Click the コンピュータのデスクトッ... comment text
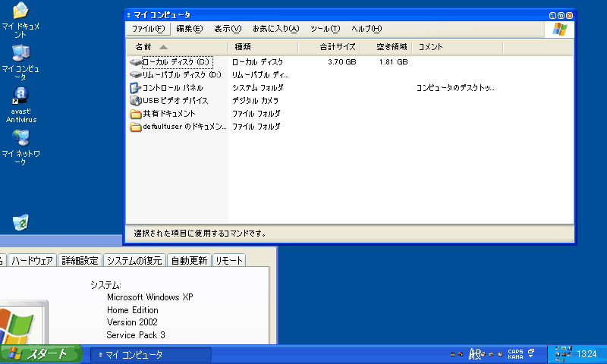This screenshot has width=607, height=364. click(454, 88)
